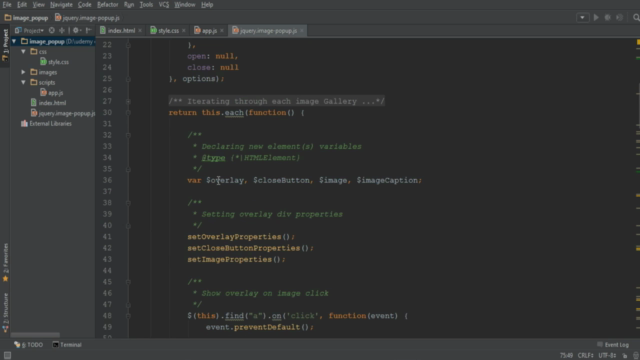Screen dimensions: 640x360
Task: Click the yellow warning indicator atop editor scrollbar
Action: pos(638,42)
